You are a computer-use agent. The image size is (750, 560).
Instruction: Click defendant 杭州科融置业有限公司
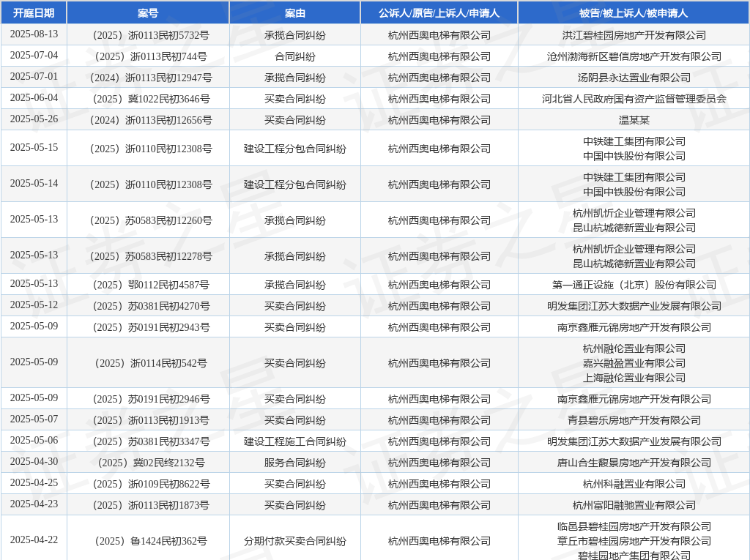click(634, 484)
